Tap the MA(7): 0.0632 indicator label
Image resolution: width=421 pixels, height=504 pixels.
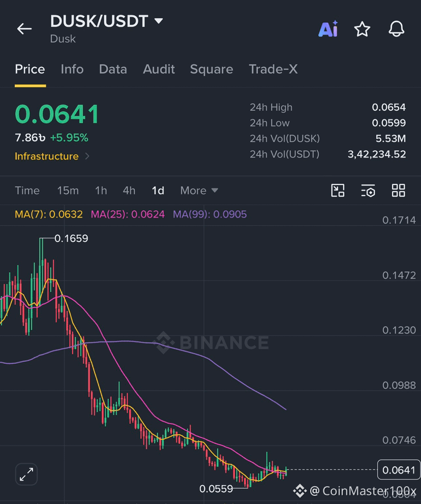(x=49, y=214)
